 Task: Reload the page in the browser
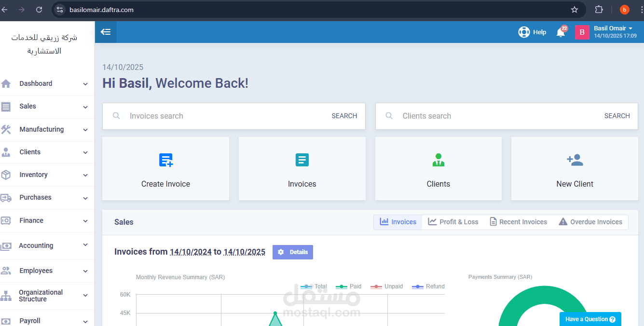[39, 10]
